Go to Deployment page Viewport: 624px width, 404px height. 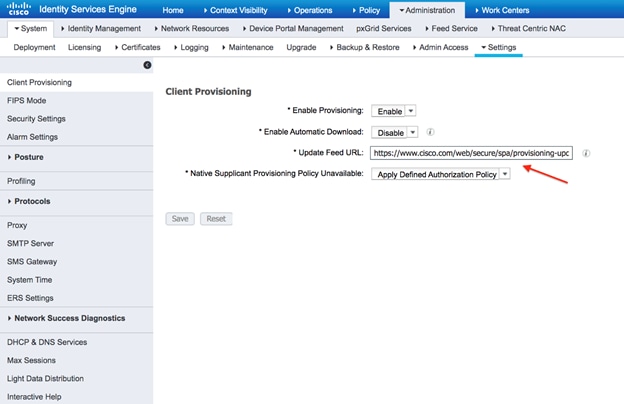pyautogui.click(x=34, y=47)
